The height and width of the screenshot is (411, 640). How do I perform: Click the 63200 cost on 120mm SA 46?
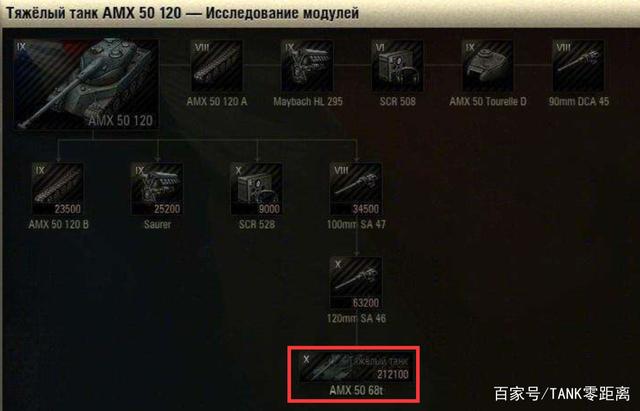click(x=366, y=303)
